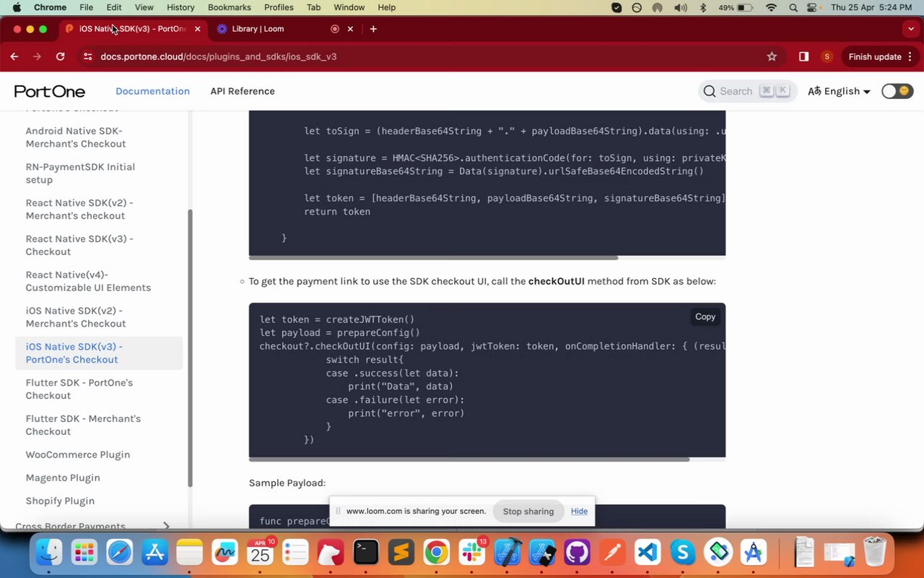924x578 pixels.
Task: Open Xcode from the dock
Action: [507, 553]
